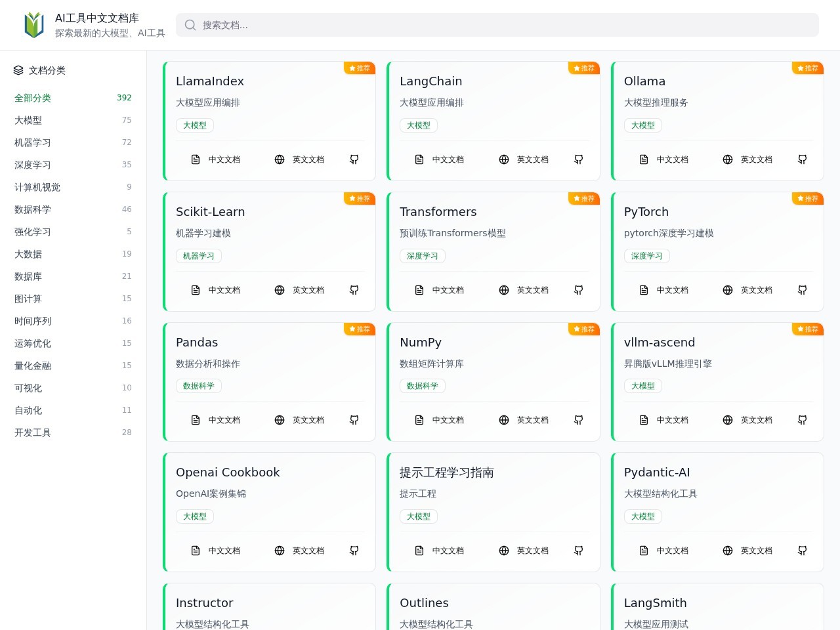This screenshot has width=840, height=630.
Task: Open the GitHub repo icon for Pandas
Action: (x=354, y=420)
